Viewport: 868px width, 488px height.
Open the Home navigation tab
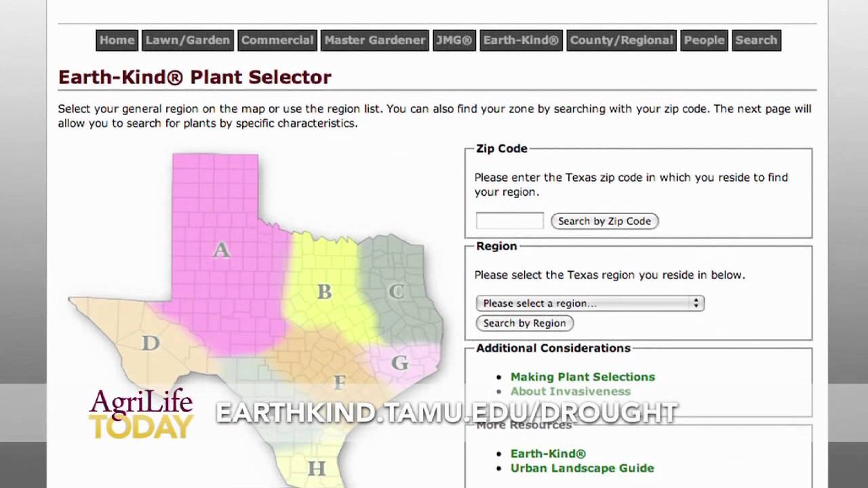coord(117,40)
